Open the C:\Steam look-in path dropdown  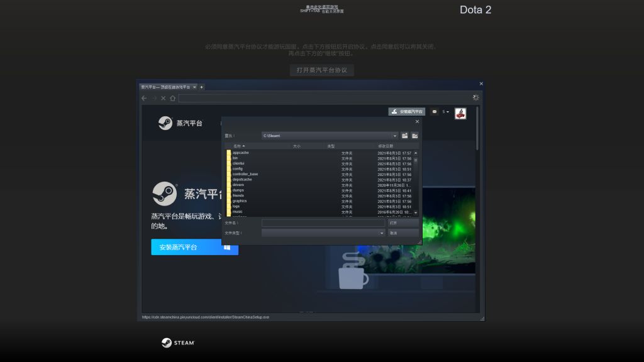[395, 135]
